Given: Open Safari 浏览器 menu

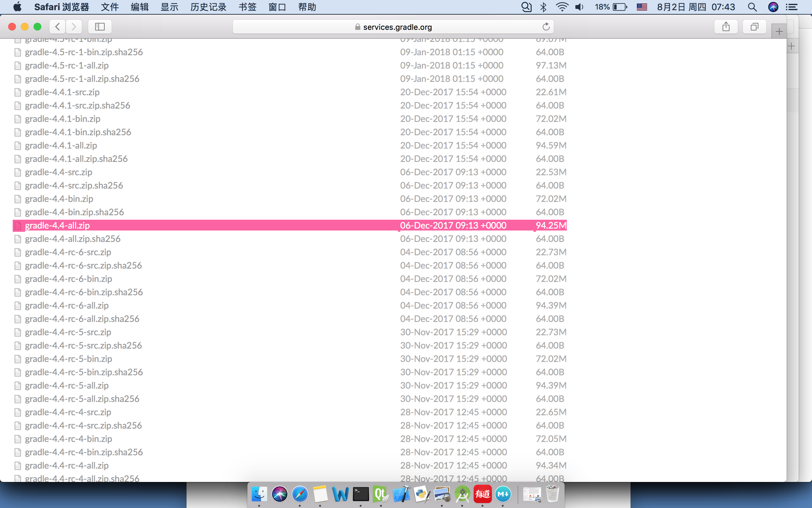Looking at the screenshot, I should [62, 7].
